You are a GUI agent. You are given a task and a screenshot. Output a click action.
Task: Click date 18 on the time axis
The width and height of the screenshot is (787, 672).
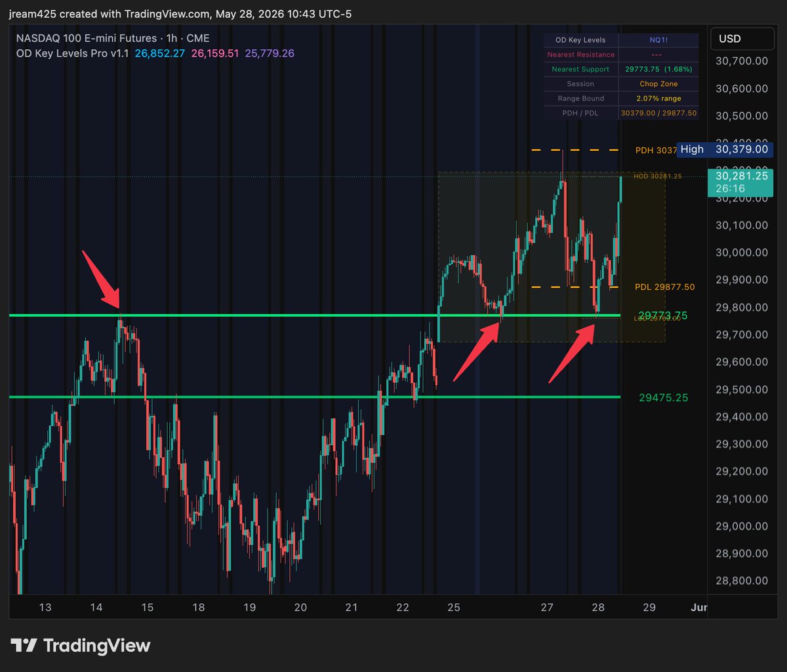(199, 608)
